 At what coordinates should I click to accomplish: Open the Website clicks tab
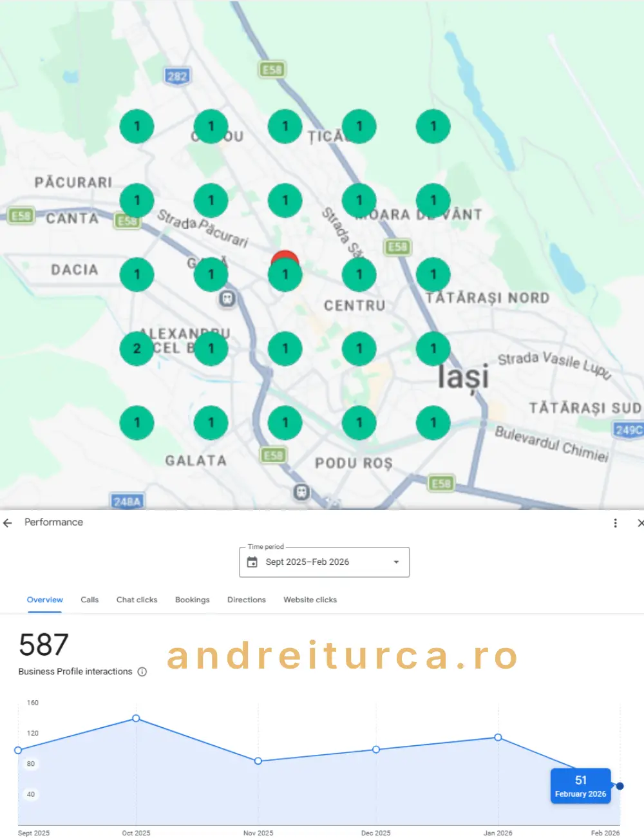coord(310,600)
